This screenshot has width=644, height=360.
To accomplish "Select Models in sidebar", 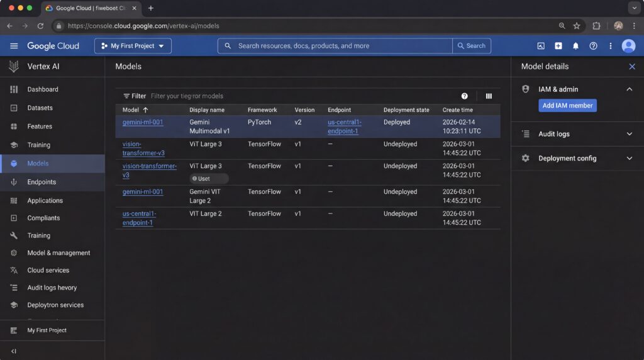I will pos(52,163).
